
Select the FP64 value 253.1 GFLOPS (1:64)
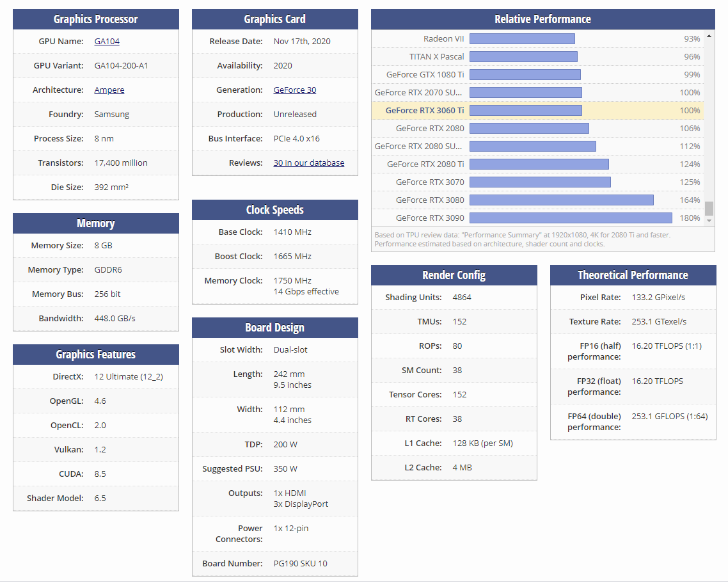tap(670, 417)
